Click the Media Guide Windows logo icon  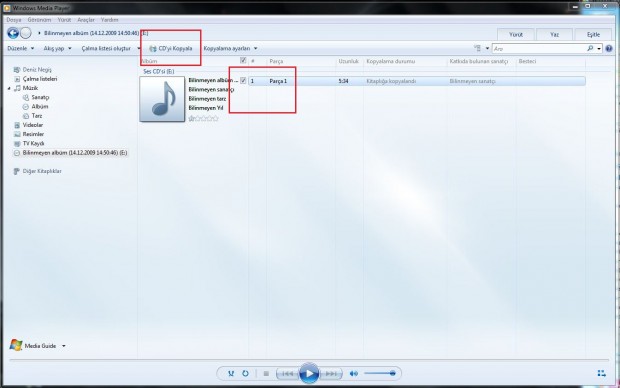point(16,345)
